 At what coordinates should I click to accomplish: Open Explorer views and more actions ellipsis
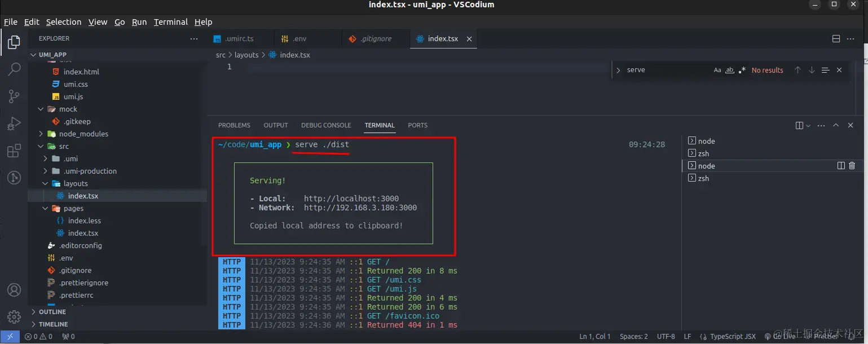pyautogui.click(x=194, y=39)
